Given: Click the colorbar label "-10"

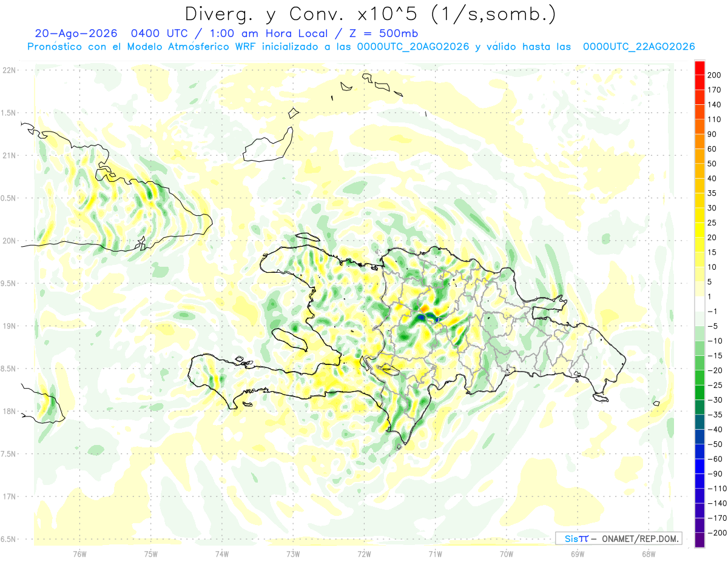Looking at the screenshot, I should (x=715, y=341).
